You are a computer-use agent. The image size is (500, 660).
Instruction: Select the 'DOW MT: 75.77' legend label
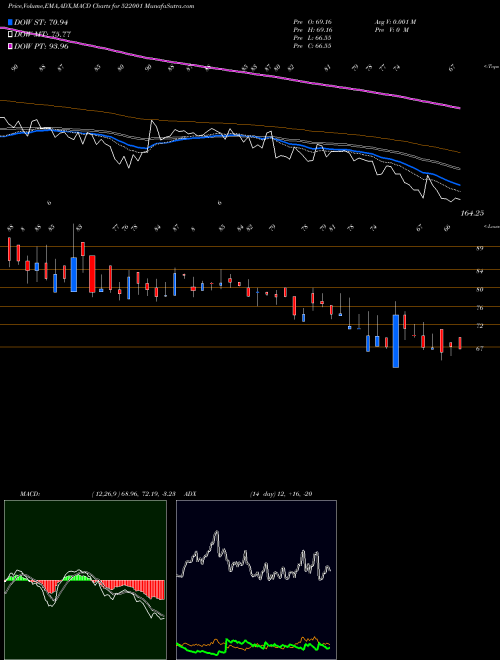[43, 35]
